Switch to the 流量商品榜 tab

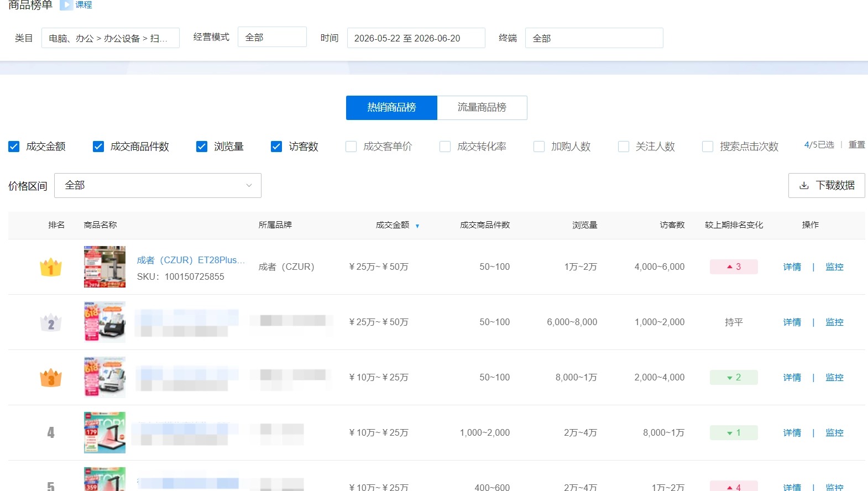[x=482, y=107]
